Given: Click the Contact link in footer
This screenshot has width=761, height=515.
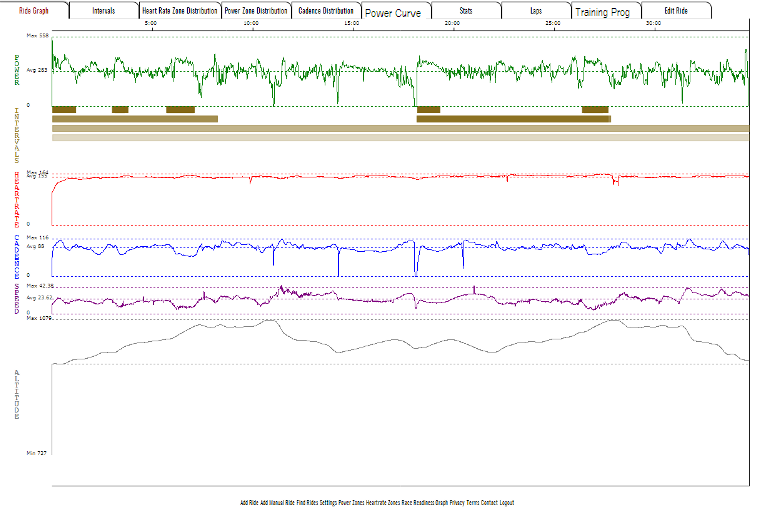Looking at the screenshot, I should click(489, 502).
